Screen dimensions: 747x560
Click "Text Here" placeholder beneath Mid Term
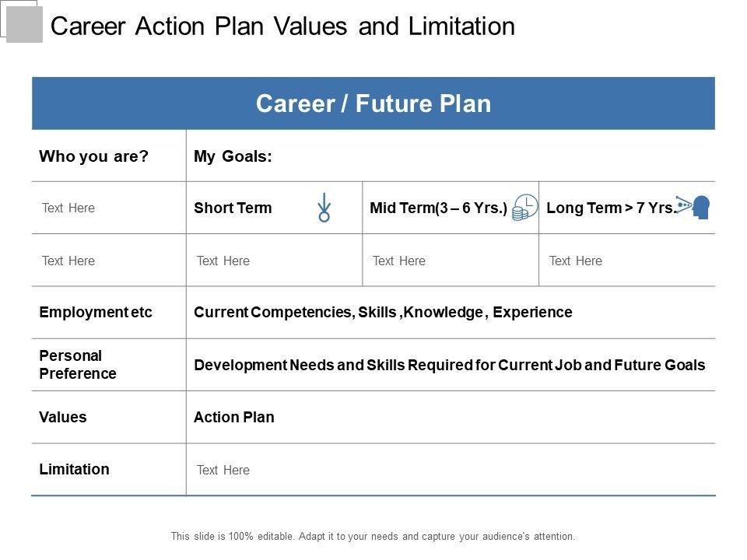pyautogui.click(x=399, y=261)
